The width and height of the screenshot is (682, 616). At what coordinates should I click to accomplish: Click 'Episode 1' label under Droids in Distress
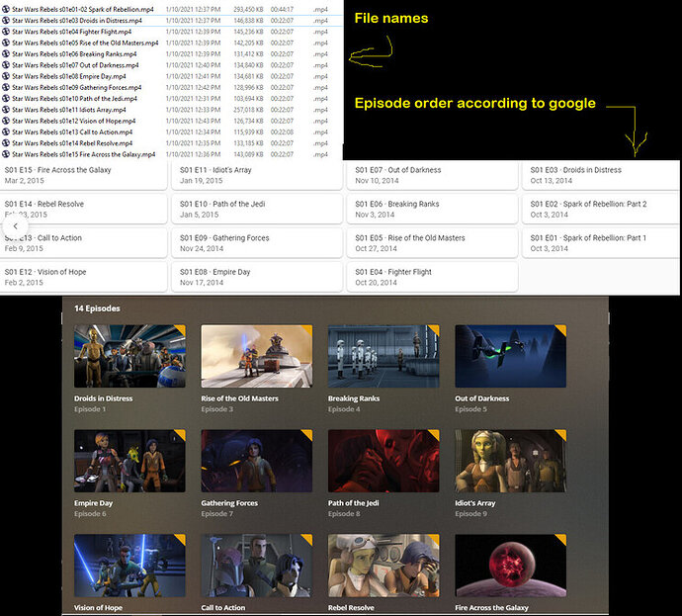90,409
